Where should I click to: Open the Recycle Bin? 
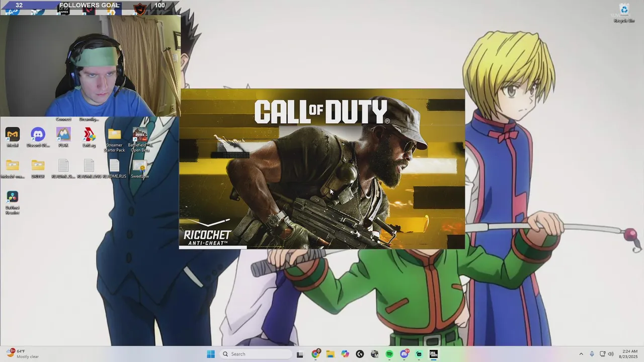click(624, 13)
